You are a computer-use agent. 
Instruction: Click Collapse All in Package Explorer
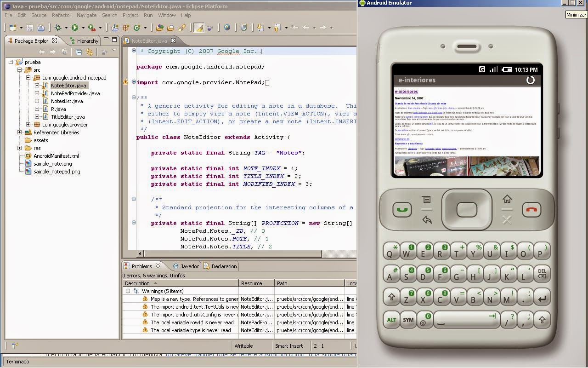(79, 52)
